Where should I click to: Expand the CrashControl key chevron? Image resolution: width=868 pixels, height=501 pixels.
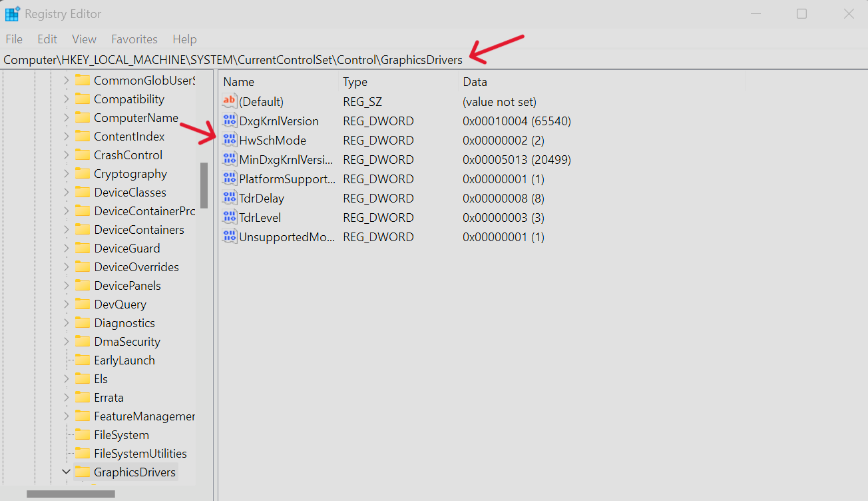pos(66,155)
